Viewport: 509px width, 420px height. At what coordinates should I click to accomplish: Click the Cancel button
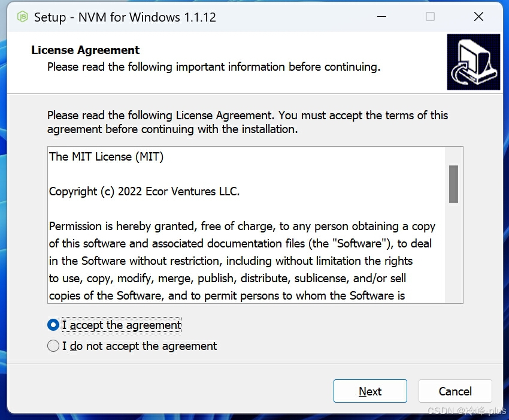[x=455, y=391]
